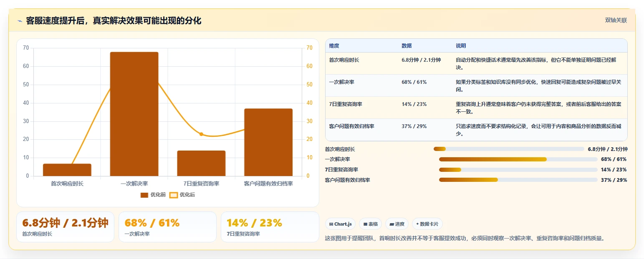Click the 优化前 legend label text
644x259 pixels.
tap(158, 195)
